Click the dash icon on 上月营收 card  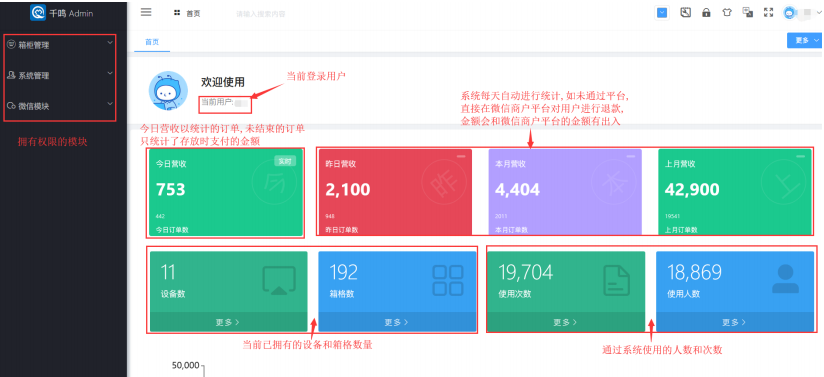(x=800, y=156)
